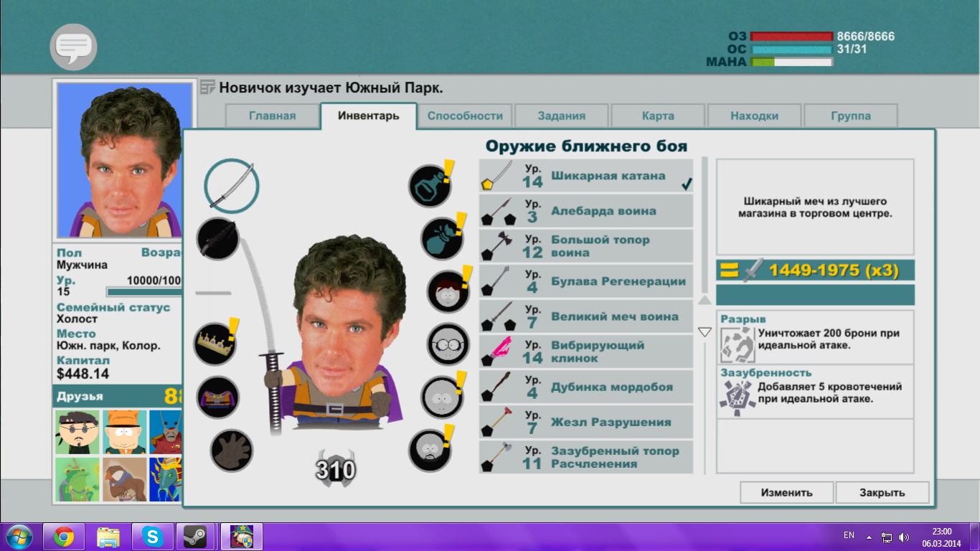Open the purple body armor slot
980x551 pixels.
pos(218,397)
